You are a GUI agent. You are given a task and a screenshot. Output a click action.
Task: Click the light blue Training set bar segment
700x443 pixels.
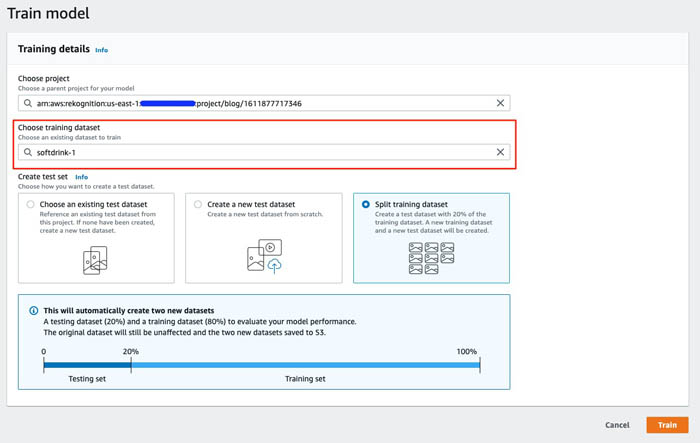coord(305,365)
